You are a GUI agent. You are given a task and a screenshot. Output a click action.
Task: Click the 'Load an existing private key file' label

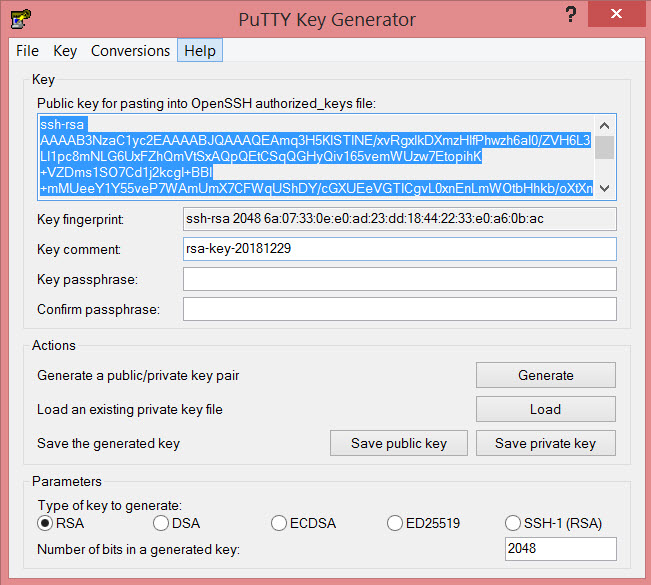pos(130,409)
